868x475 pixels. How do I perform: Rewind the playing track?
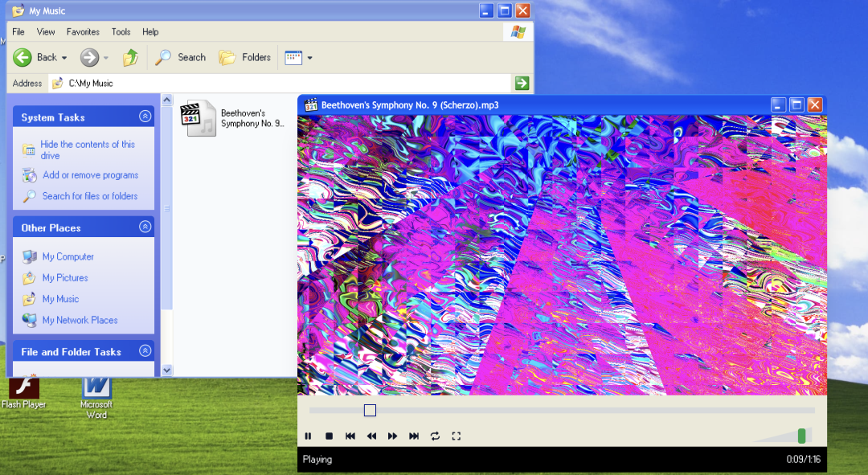(371, 436)
